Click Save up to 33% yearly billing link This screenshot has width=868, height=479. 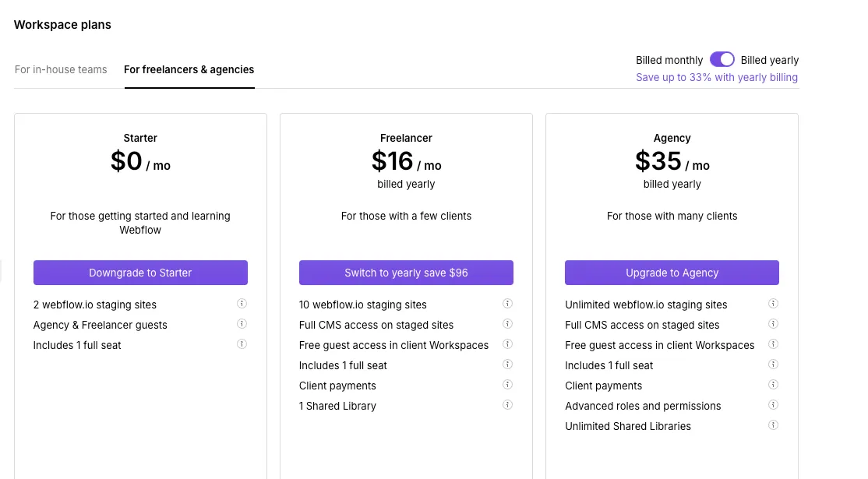point(717,78)
